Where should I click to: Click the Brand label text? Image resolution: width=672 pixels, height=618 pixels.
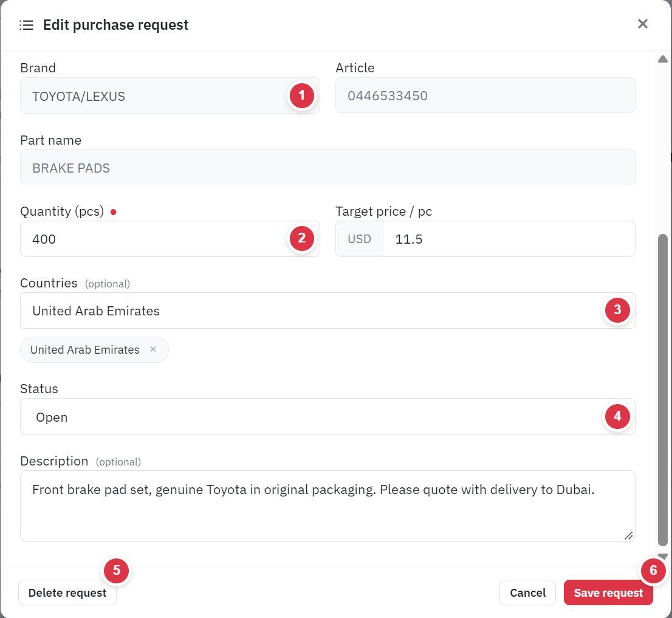tap(38, 67)
